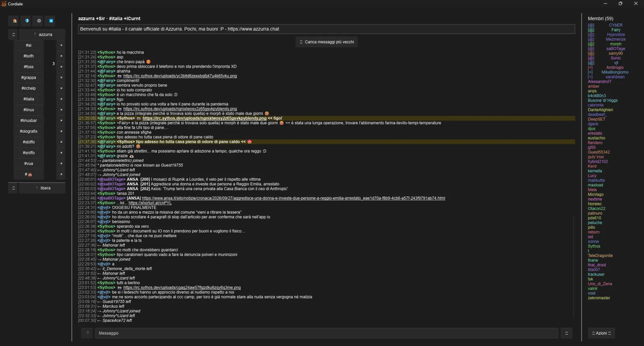Collapse the azurra network channel list
Image resolution: width=644 pixels, height=346 pixels.
click(13, 35)
